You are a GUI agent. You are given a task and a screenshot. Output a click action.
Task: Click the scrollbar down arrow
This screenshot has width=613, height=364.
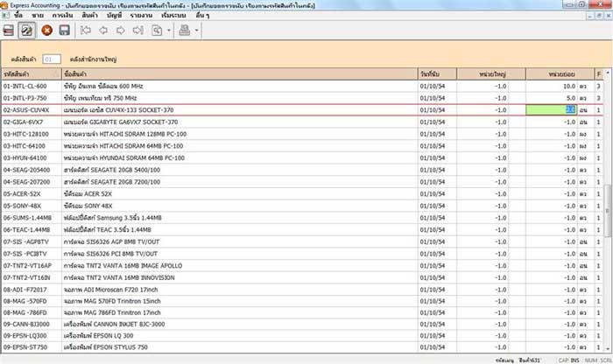[x=607, y=348]
